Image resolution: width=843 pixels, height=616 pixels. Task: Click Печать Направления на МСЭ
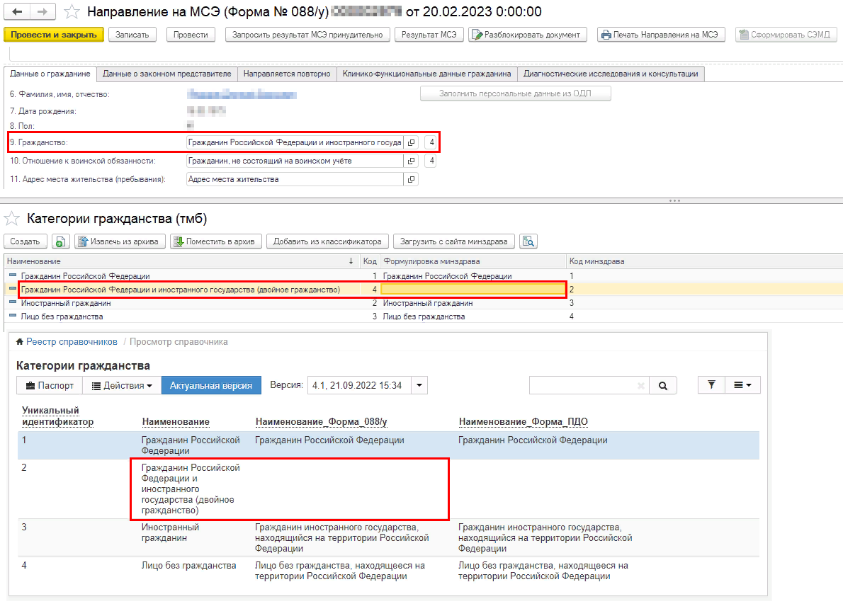[x=661, y=35]
